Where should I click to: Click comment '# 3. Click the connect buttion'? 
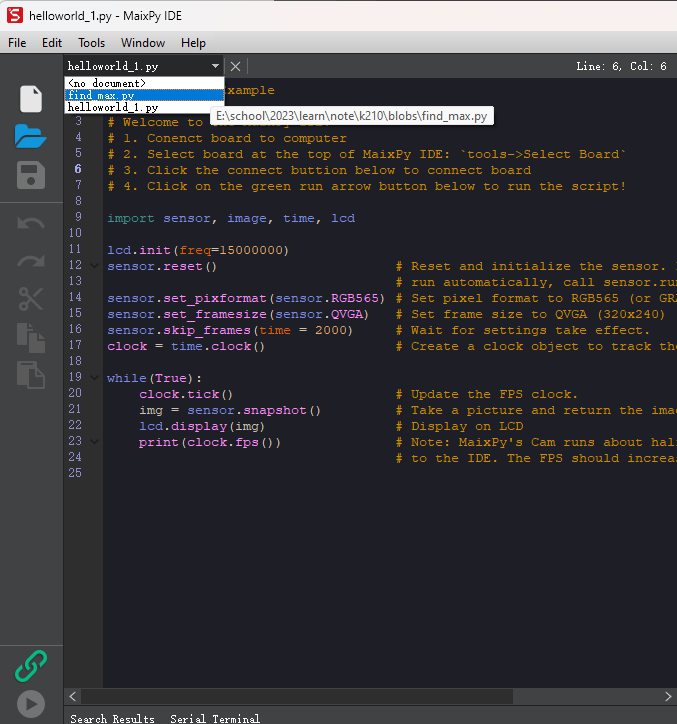(x=319, y=170)
